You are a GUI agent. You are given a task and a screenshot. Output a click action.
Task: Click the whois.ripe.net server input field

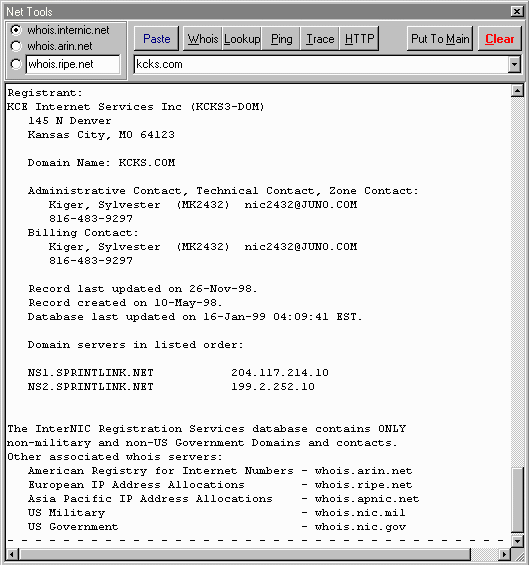point(73,64)
